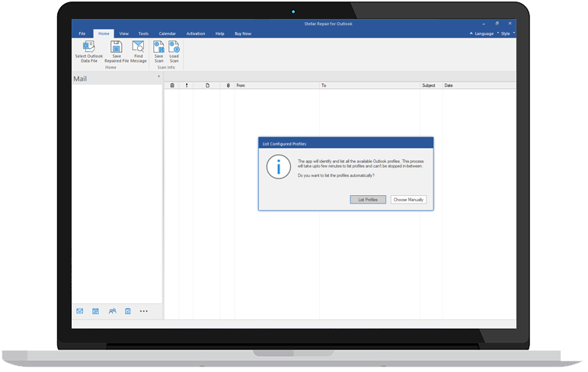Viewport: 588px width, 372px height.
Task: Sort messages by the Date column
Action: [x=479, y=85]
